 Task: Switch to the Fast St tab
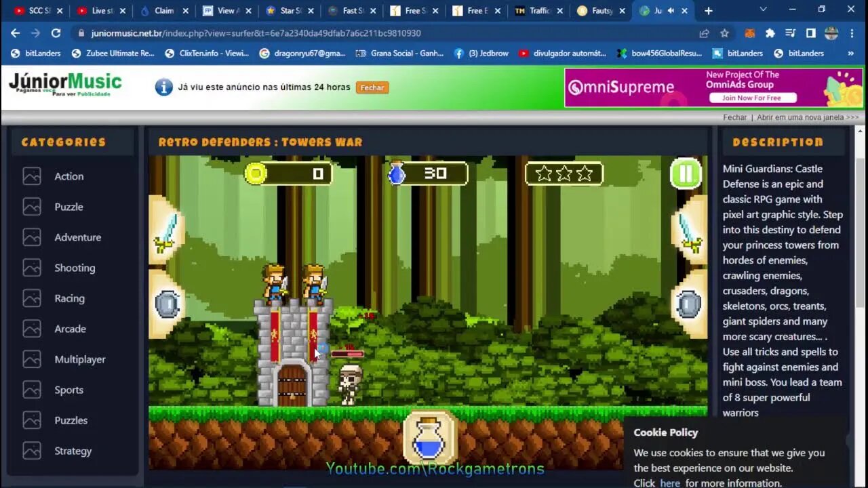351,11
